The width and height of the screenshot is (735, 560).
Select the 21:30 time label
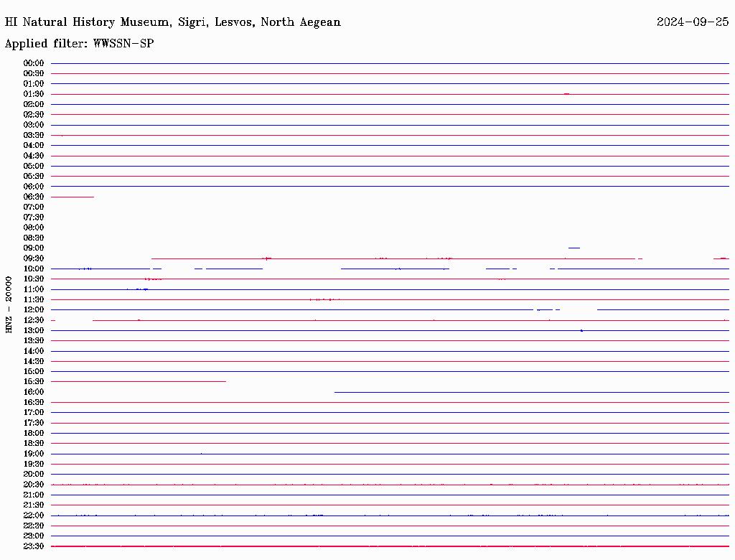pos(34,505)
